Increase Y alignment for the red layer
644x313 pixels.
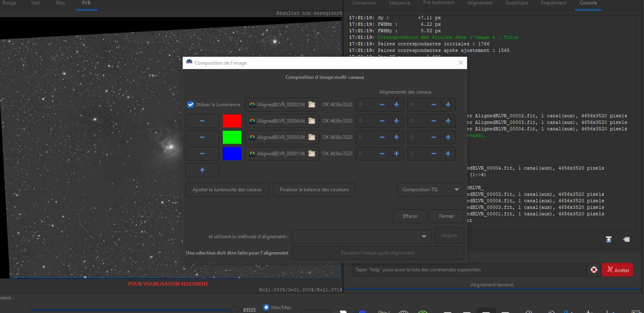(x=448, y=121)
